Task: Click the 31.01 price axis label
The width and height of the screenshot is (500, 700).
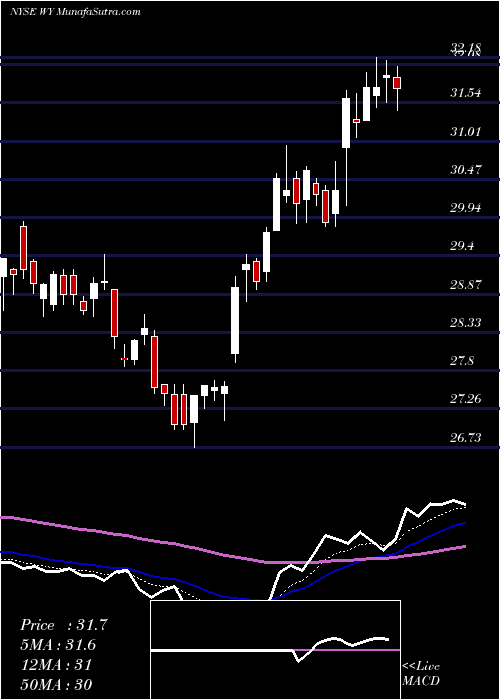Action: 466,132
